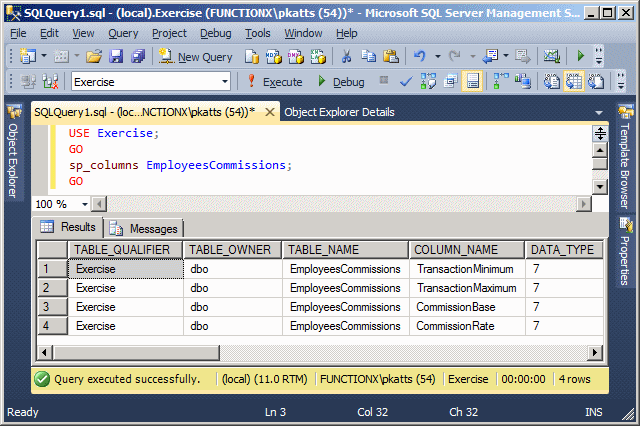The height and width of the screenshot is (426, 640).
Task: Click Display Estimated Execution Plan icon
Action: tap(428, 81)
